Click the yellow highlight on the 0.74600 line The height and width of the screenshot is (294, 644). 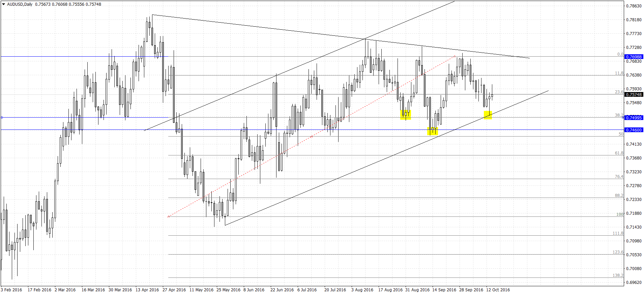433,131
